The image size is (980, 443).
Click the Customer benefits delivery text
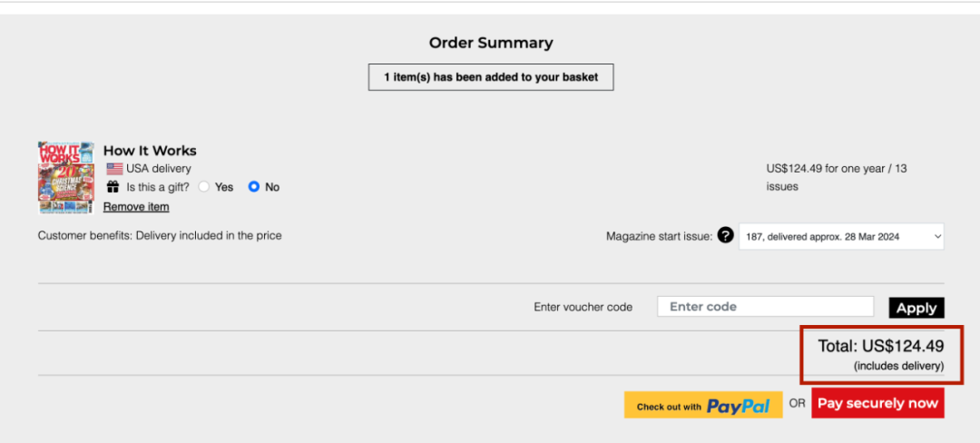[x=160, y=235]
